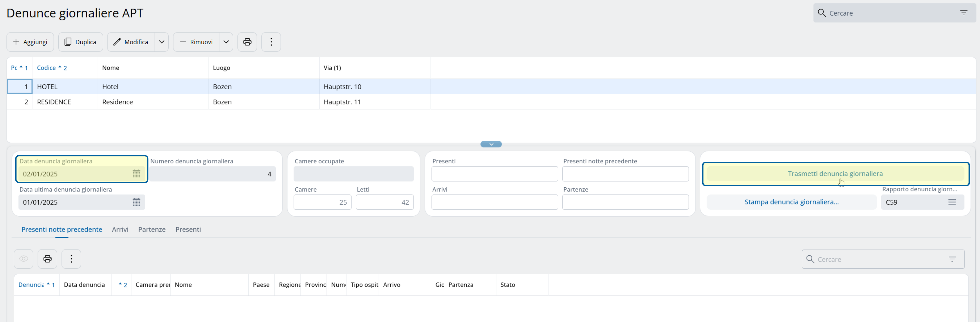Click the filter icon in top search
980x322 pixels.
point(963,13)
